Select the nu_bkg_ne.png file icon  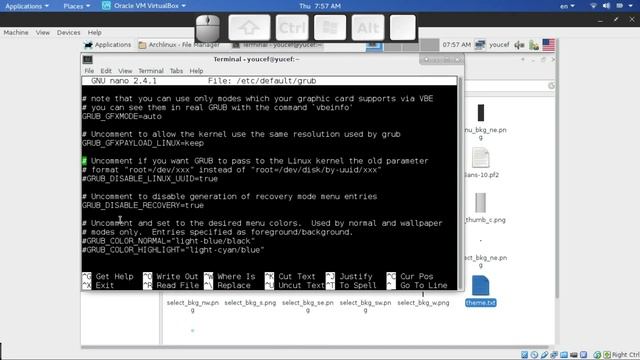[x=481, y=113]
